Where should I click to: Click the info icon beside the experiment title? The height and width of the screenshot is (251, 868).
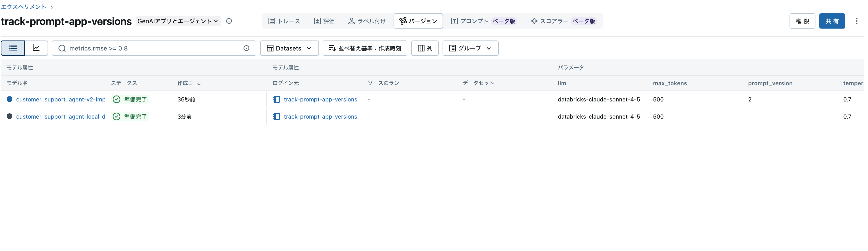(229, 21)
